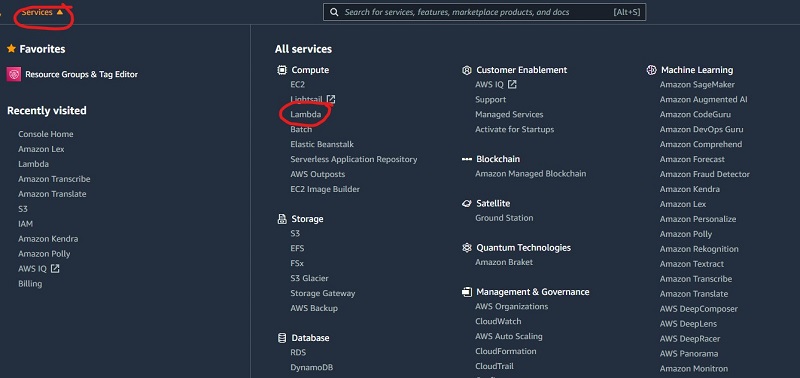
Task: Open Lambda under Compute
Action: click(306, 114)
